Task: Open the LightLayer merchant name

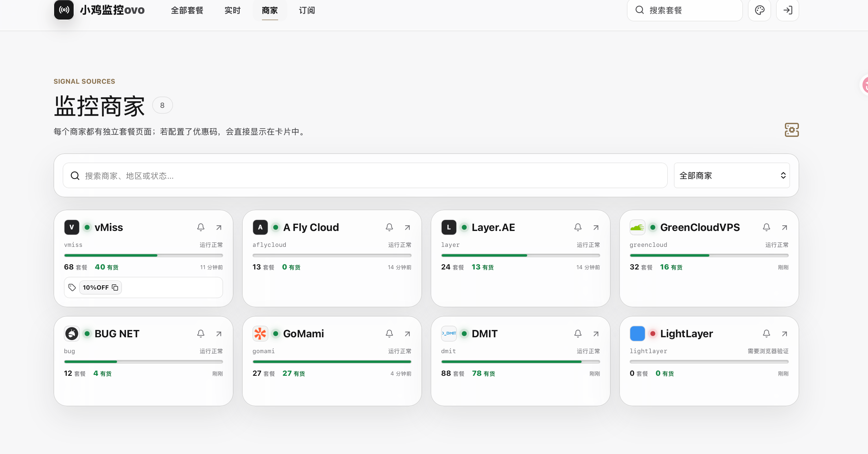Action: [687, 333]
